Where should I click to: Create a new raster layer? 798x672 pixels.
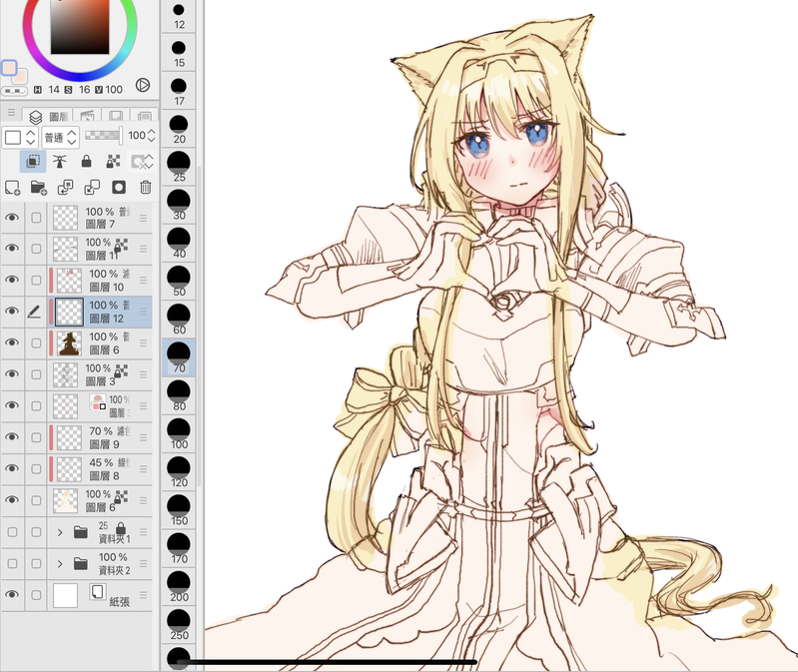[12, 188]
